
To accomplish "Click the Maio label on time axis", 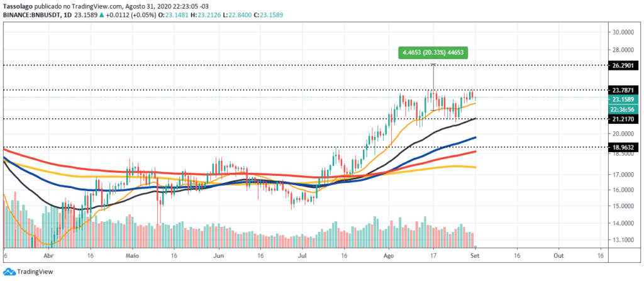I will (132, 255).
